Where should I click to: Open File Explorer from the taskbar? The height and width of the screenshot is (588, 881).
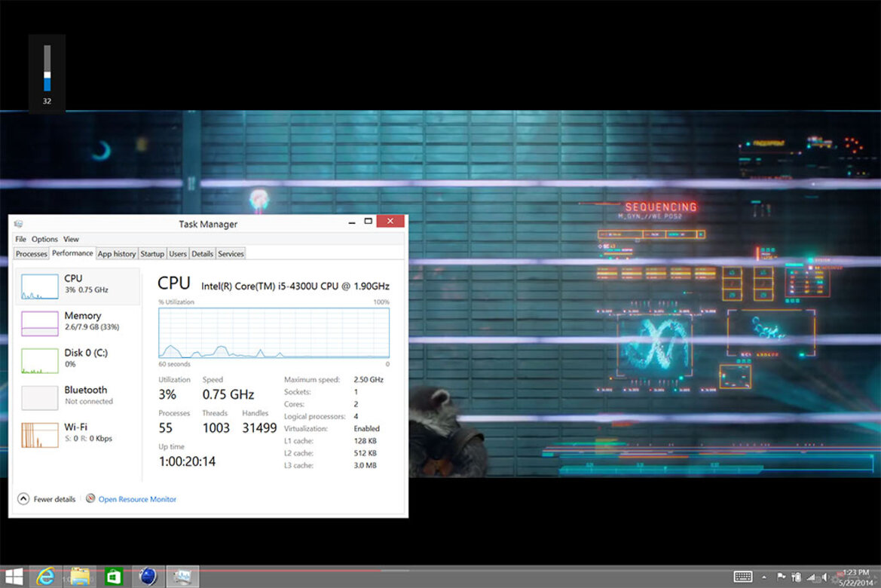tap(80, 577)
